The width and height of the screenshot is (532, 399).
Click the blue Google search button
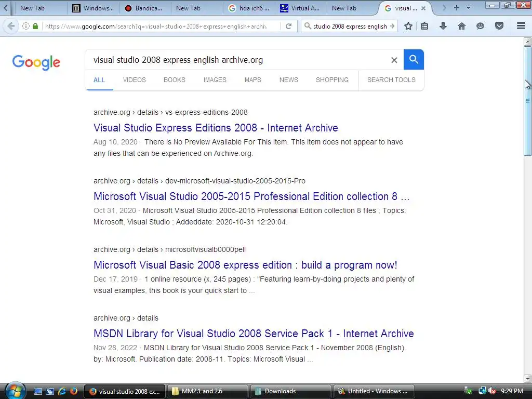coord(414,59)
